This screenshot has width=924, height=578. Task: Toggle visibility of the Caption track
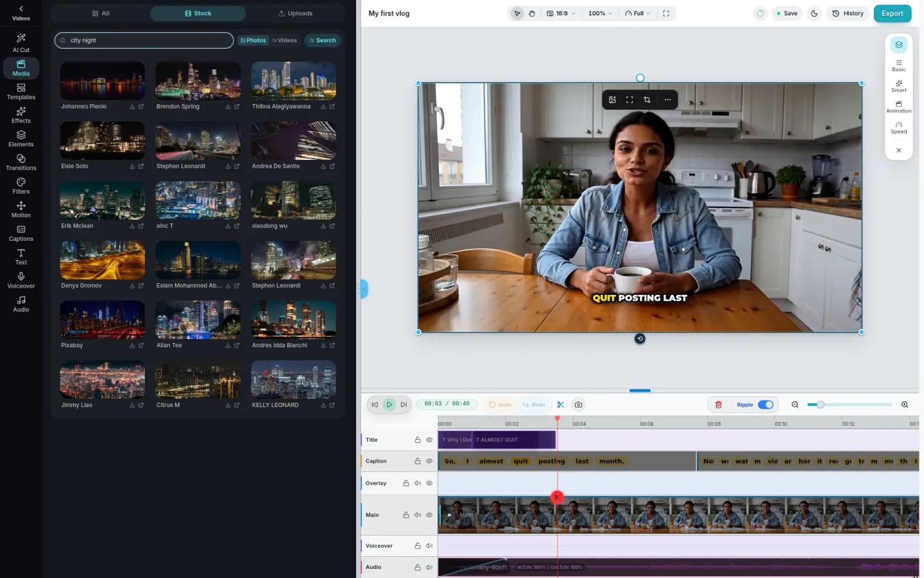[x=429, y=461]
